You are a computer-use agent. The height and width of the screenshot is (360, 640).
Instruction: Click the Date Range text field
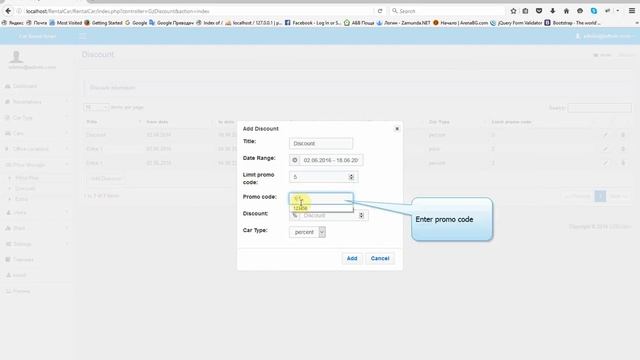click(331, 160)
